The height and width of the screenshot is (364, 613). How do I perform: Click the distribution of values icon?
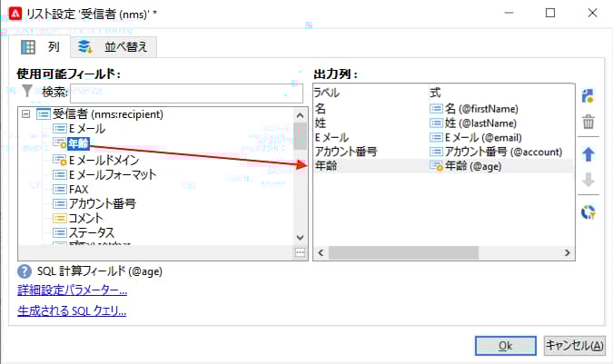point(588,212)
